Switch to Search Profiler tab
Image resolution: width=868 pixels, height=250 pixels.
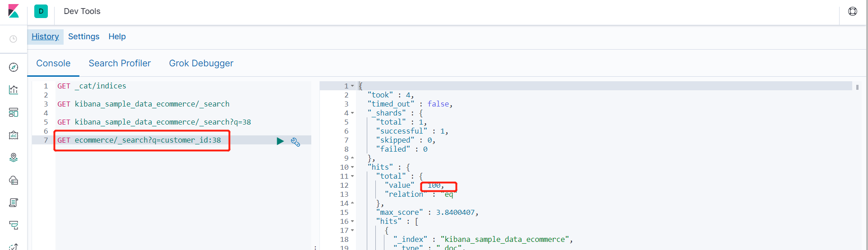tap(120, 63)
